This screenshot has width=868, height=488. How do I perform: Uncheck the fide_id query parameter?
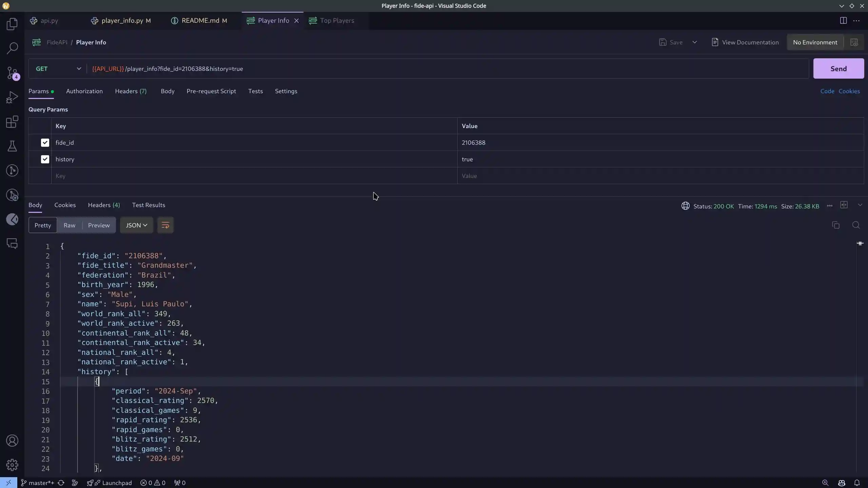pos(45,142)
